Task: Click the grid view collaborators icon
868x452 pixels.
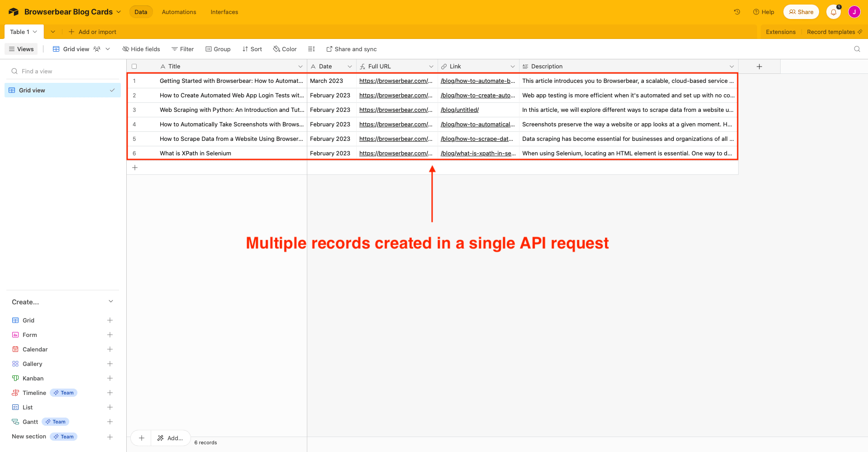Action: coord(97,49)
